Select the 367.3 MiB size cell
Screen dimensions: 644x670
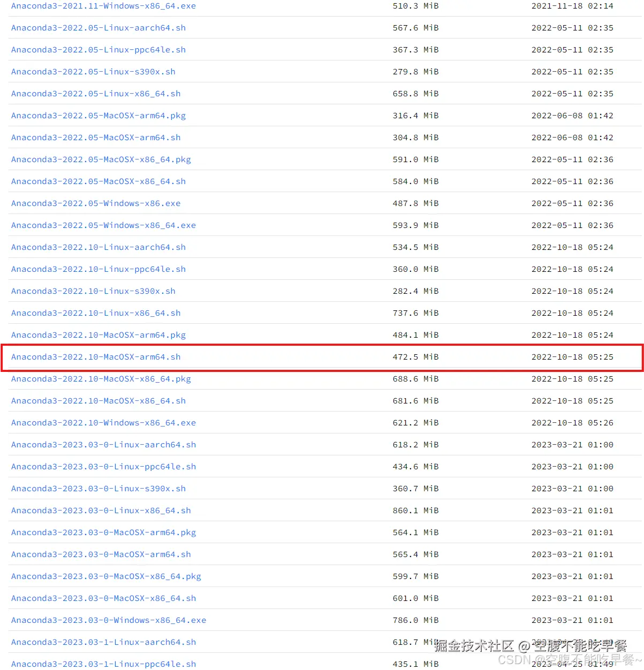point(415,50)
